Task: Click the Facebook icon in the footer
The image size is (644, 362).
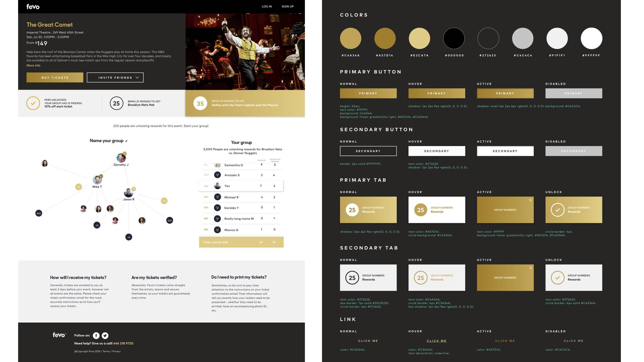Action: pyautogui.click(x=96, y=336)
